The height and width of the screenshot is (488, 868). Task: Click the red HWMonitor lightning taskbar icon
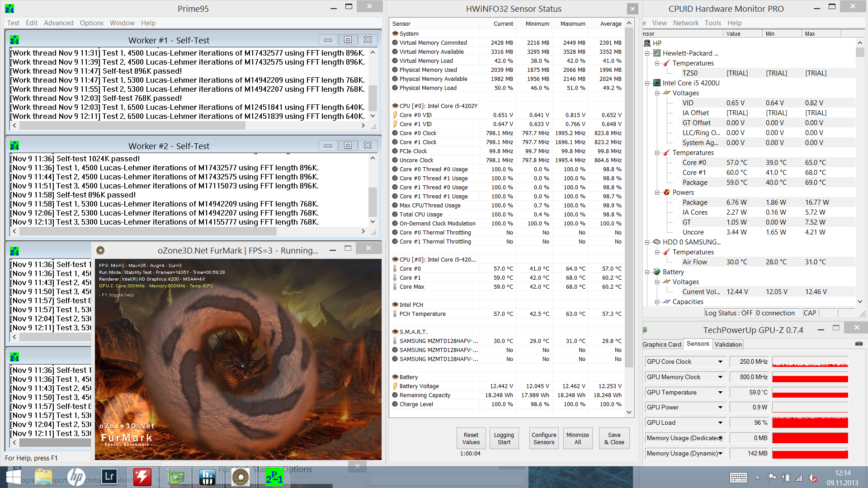point(142,477)
